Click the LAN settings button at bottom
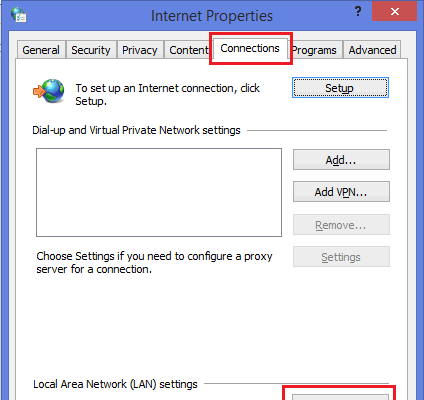The image size is (424, 400). (340, 397)
